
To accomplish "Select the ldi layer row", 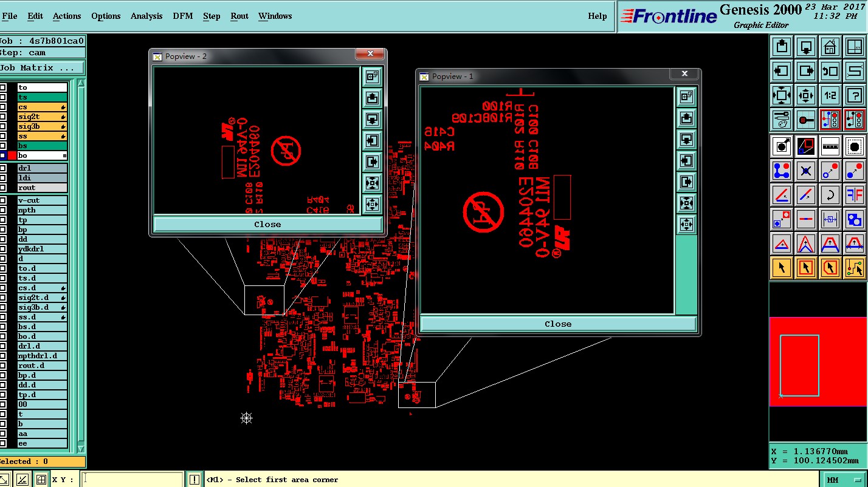I will point(42,178).
